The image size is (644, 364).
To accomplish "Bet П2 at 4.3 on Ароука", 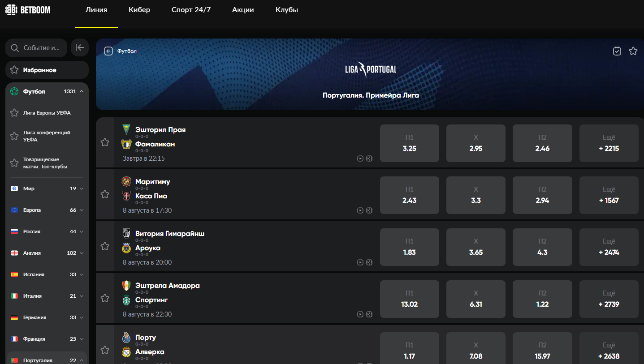I will point(542,247).
